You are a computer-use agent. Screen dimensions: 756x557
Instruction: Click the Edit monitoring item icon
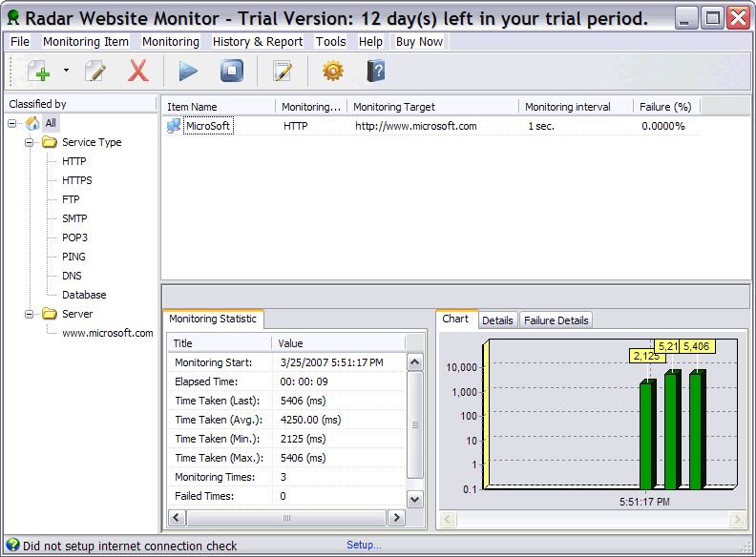[95, 72]
